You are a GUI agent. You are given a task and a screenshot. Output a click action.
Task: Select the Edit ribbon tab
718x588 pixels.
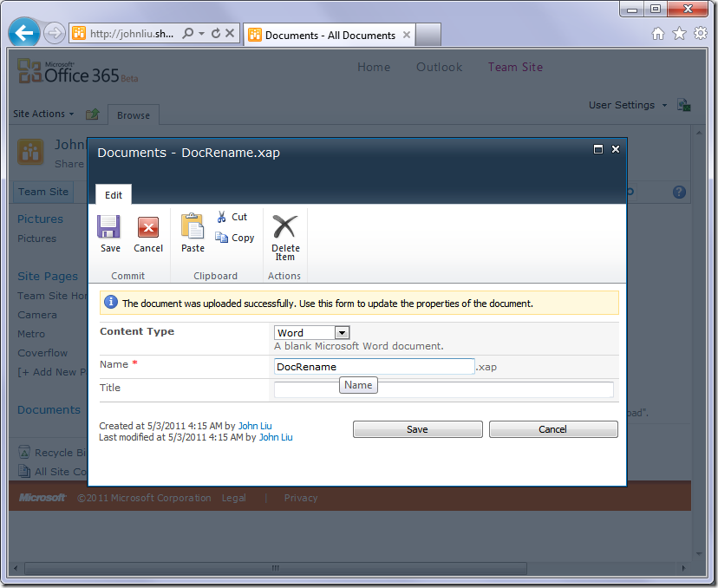tap(114, 195)
